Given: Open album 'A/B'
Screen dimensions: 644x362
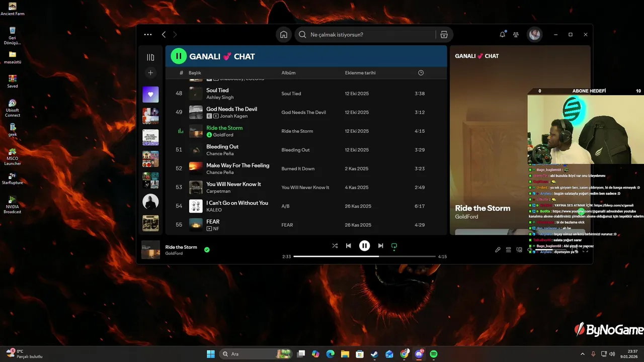Looking at the screenshot, I should [285, 206].
